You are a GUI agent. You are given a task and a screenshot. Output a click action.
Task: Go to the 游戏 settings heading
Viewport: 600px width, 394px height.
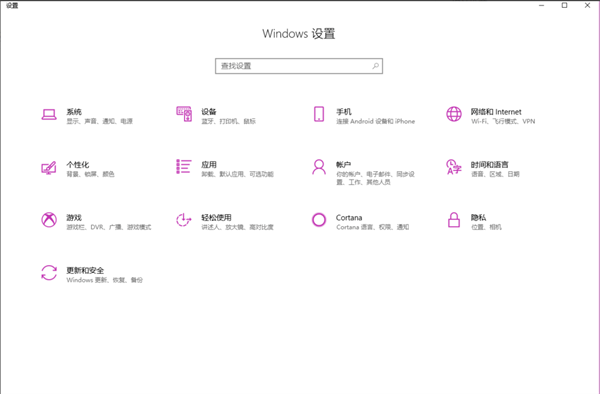click(x=74, y=217)
